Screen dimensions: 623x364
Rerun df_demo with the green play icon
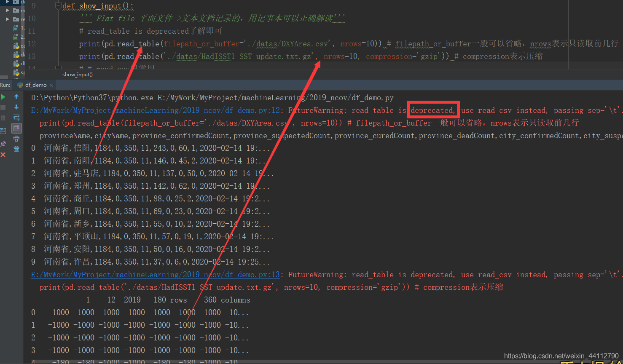click(x=3, y=97)
